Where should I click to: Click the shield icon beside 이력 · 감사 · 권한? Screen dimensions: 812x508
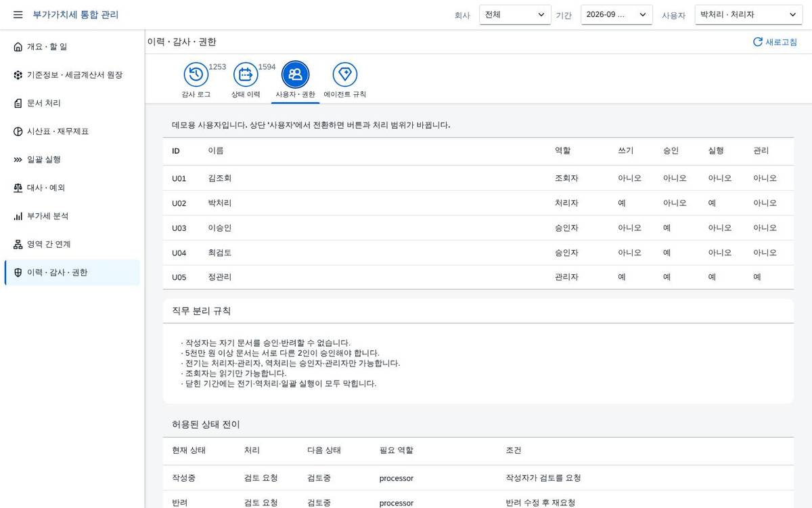tap(18, 272)
